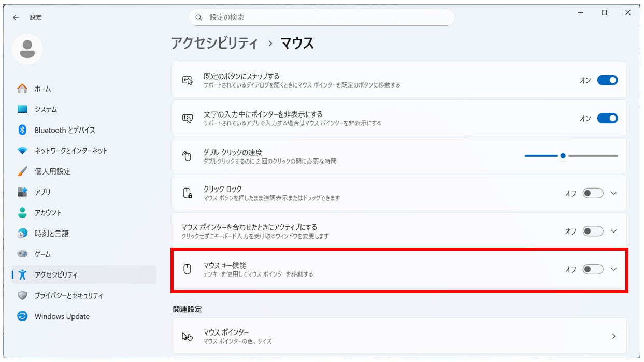644x362 pixels.
Task: Expand the マウス キー機能 settings
Action: (613, 269)
